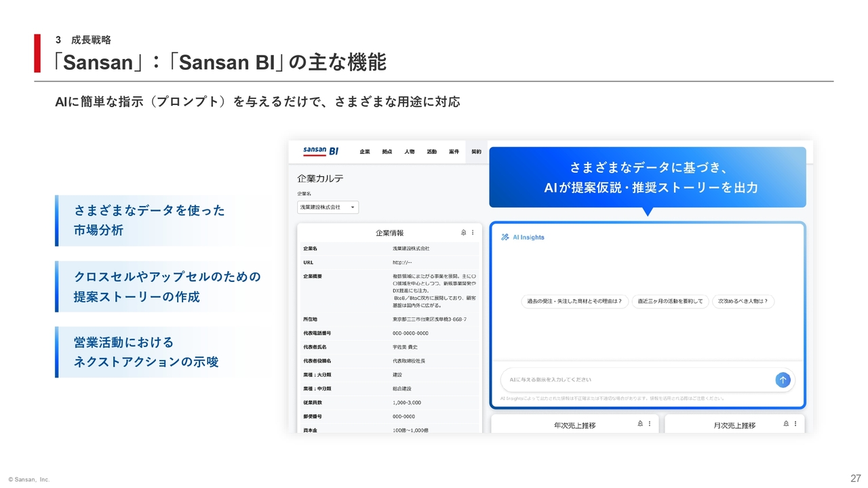This screenshot has height=488, width=868.
Task: Open the 企業名 company dropdown
Action: pos(328,207)
